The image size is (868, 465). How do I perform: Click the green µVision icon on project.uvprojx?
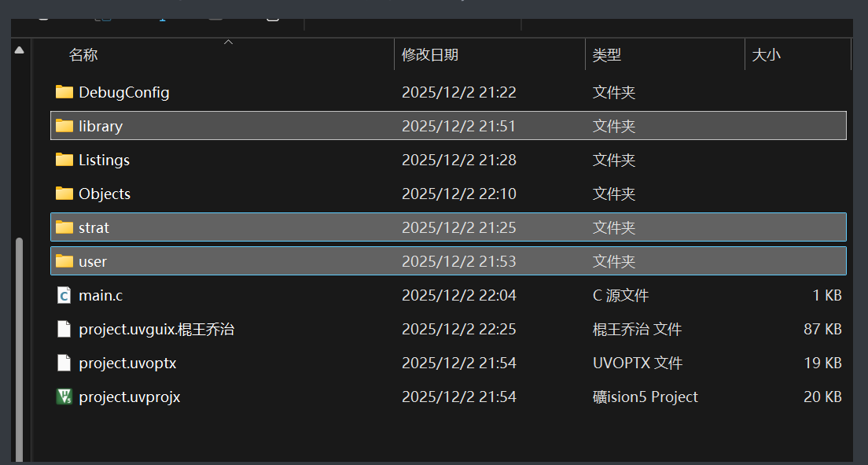[64, 397]
